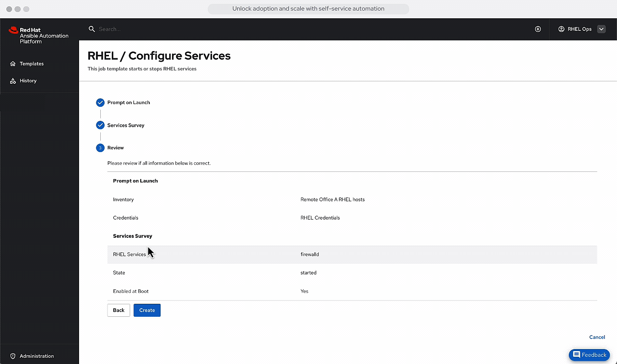Go to the Prompt on Launch step
Screen dimensions: 617x364
(128, 103)
